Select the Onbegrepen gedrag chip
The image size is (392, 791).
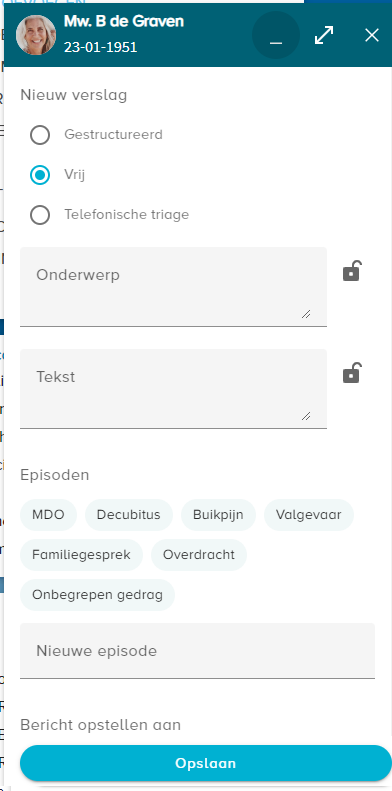coord(97,595)
